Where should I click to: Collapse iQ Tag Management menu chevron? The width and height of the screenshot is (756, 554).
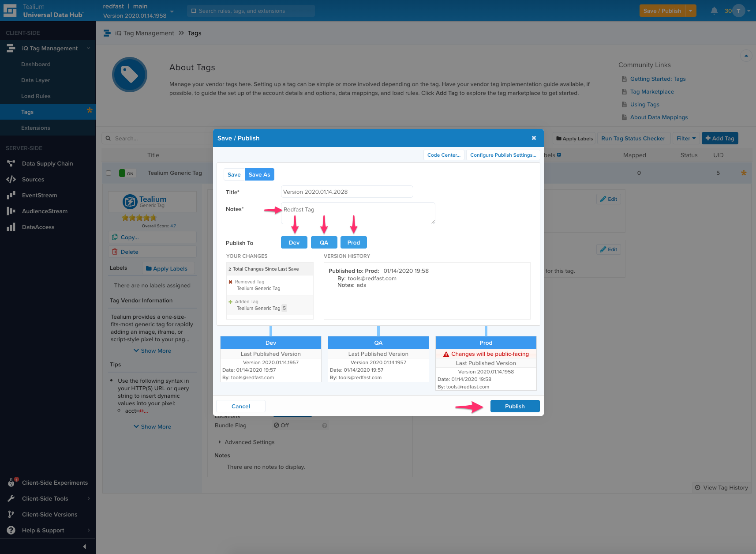88,48
